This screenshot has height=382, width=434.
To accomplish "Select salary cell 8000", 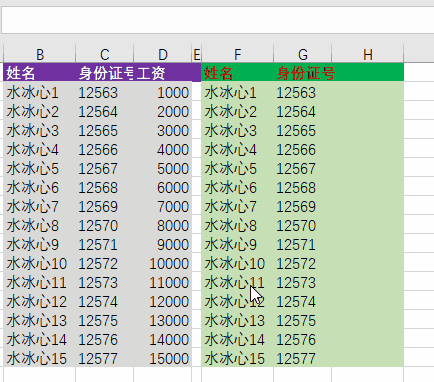I will 163,225.
